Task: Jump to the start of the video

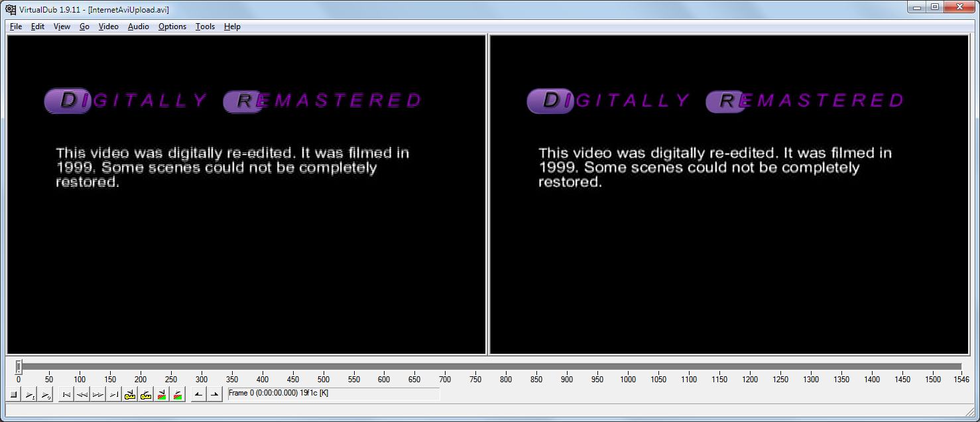Action: click(66, 394)
